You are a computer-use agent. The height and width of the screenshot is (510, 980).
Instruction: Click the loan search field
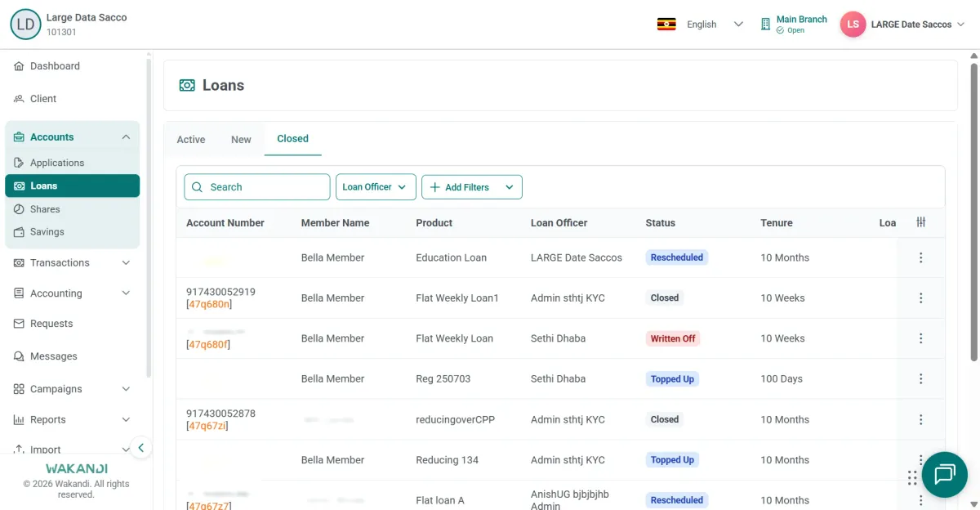(x=257, y=187)
